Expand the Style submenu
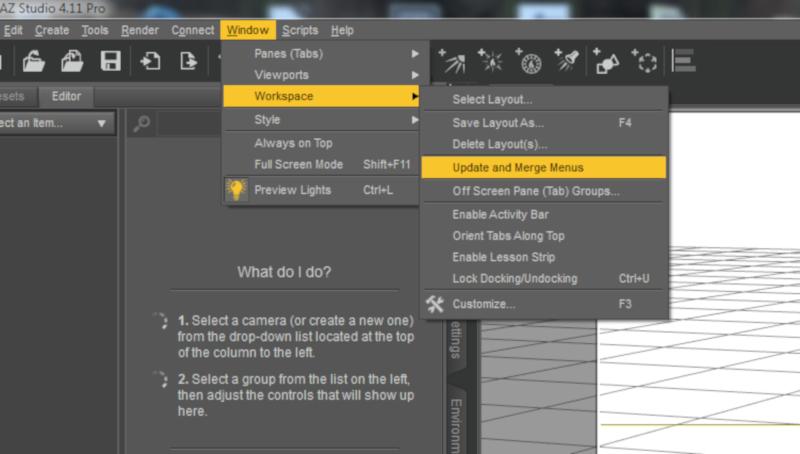Screen dimensions: 800x454 click(x=321, y=120)
